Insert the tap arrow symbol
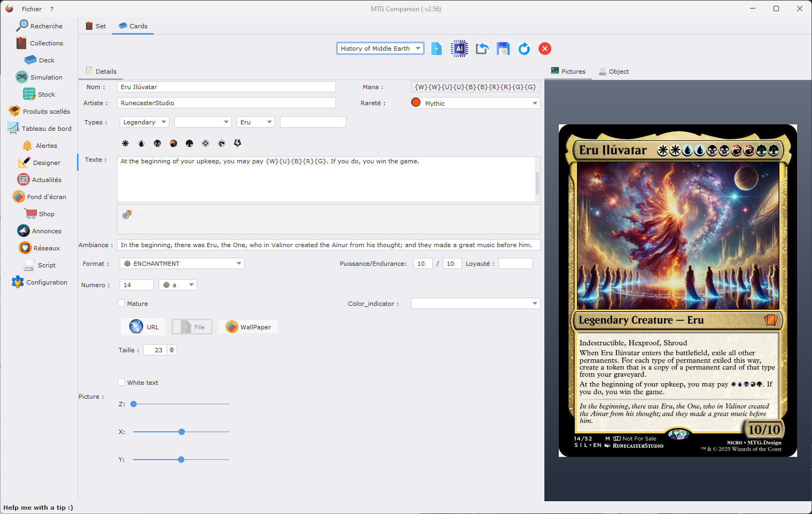 pos(222,143)
